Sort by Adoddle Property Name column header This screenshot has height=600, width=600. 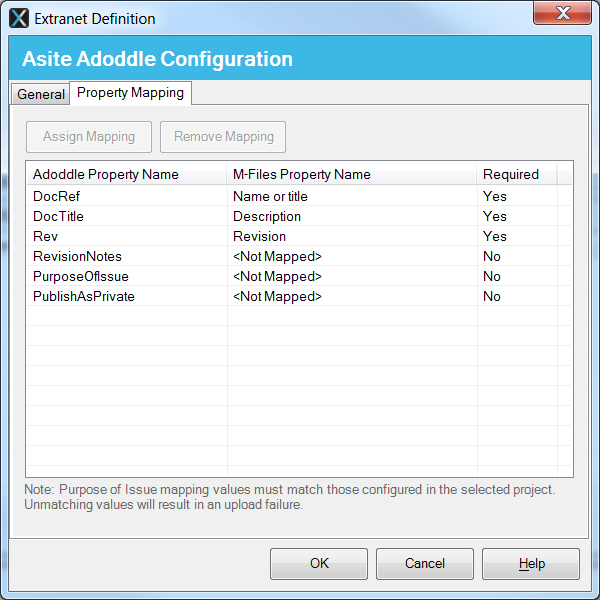click(x=105, y=174)
